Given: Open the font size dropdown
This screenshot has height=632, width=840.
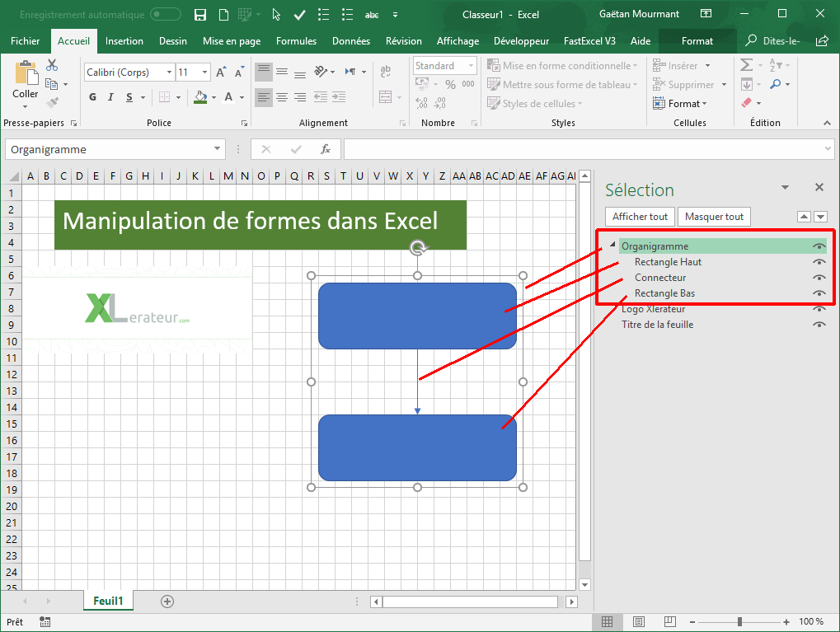Looking at the screenshot, I should 204,73.
